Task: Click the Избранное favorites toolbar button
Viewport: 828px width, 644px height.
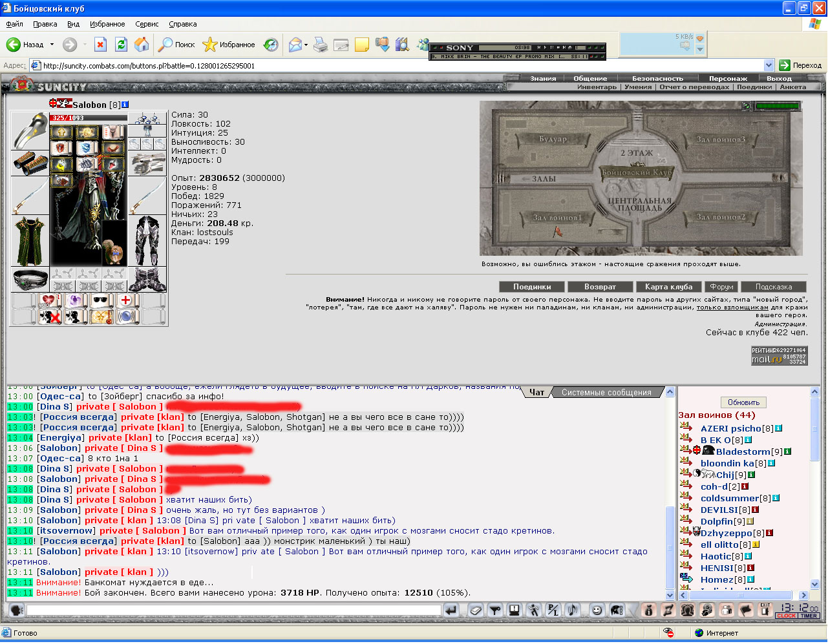Action: pyautogui.click(x=229, y=45)
